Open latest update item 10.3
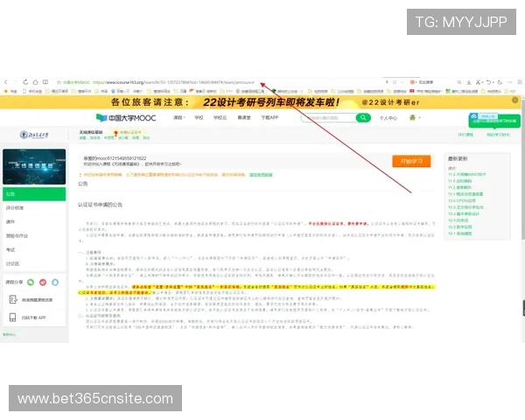 pyautogui.click(x=458, y=220)
